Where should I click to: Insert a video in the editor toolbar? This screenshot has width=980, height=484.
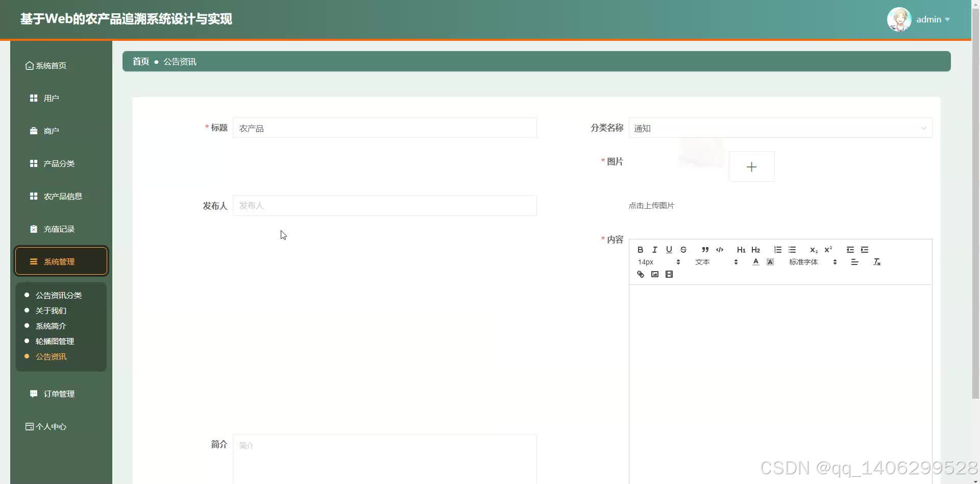click(669, 274)
